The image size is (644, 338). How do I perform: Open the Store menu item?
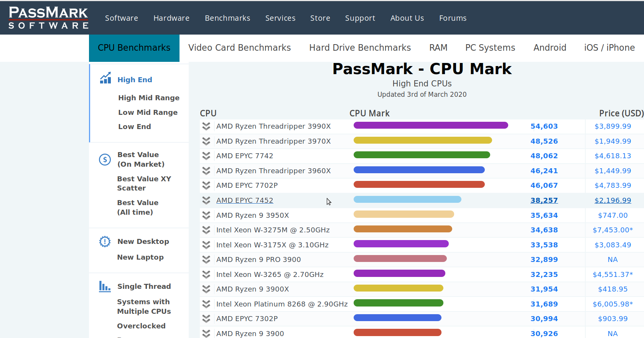[320, 18]
